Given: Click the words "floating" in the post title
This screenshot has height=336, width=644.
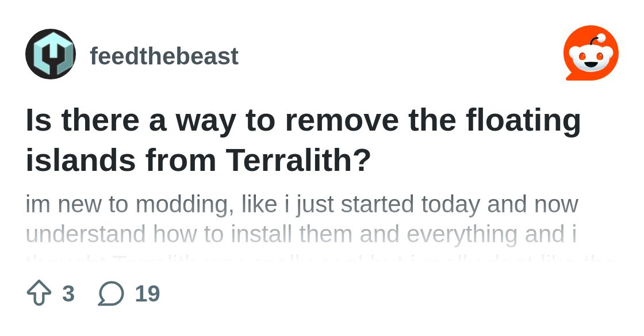Looking at the screenshot, I should click(523, 120).
